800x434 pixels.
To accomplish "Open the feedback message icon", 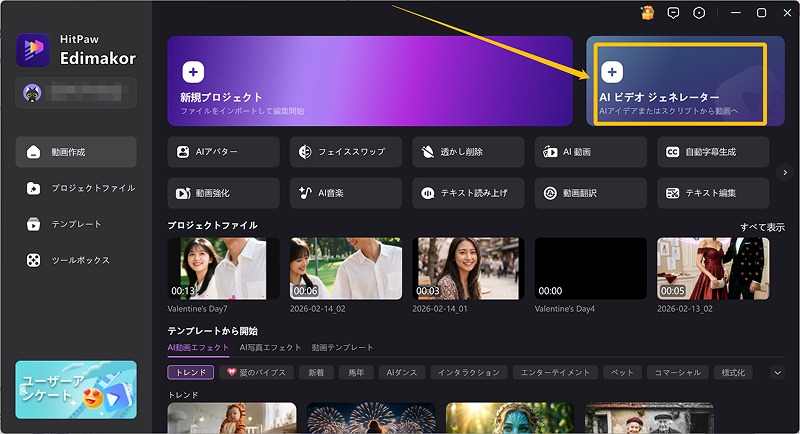I will tap(673, 13).
